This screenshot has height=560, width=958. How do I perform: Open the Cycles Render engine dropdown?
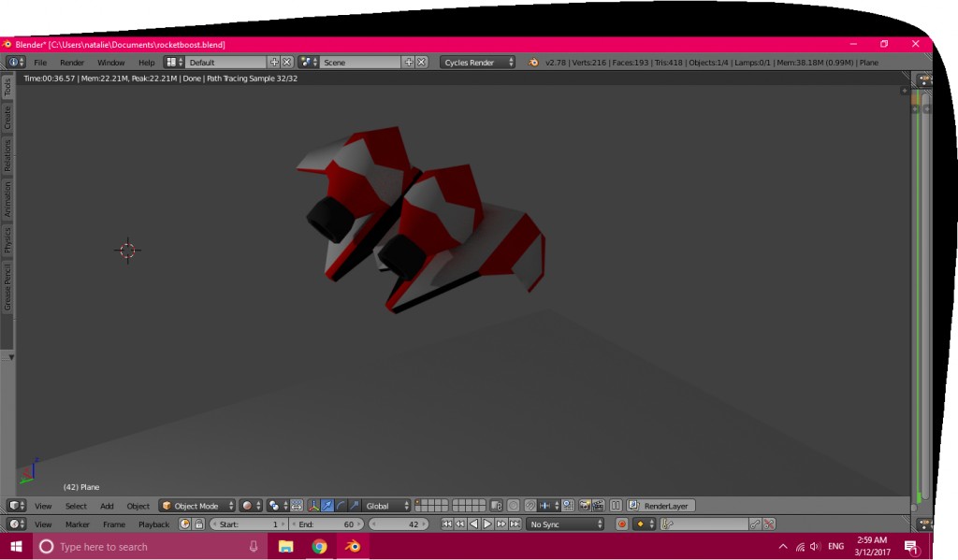(x=476, y=63)
